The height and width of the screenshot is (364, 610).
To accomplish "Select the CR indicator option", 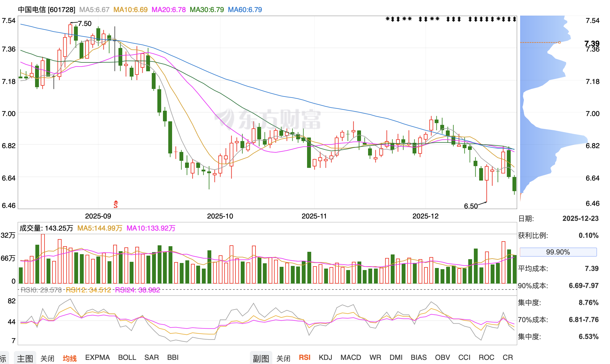I will (x=507, y=358).
